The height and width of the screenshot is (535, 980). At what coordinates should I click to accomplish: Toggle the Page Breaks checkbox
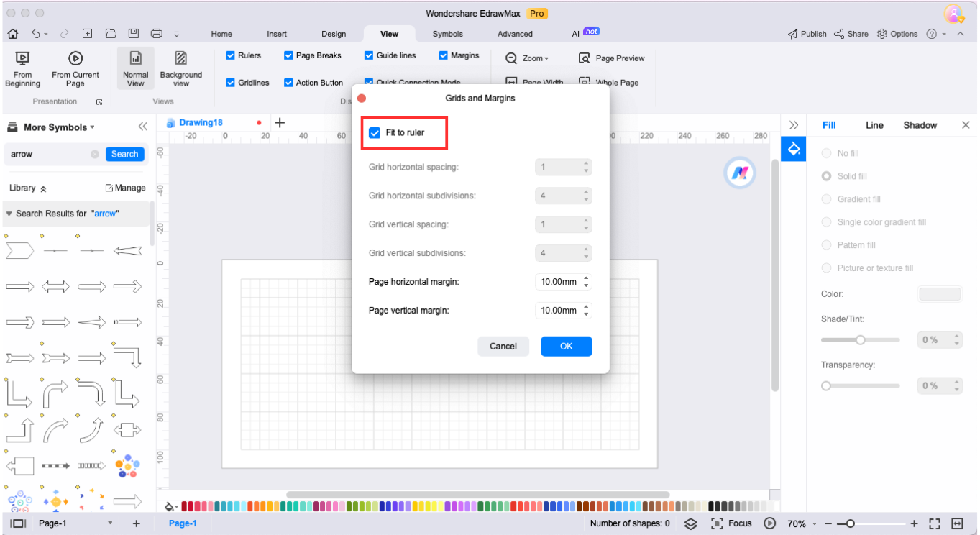click(288, 55)
